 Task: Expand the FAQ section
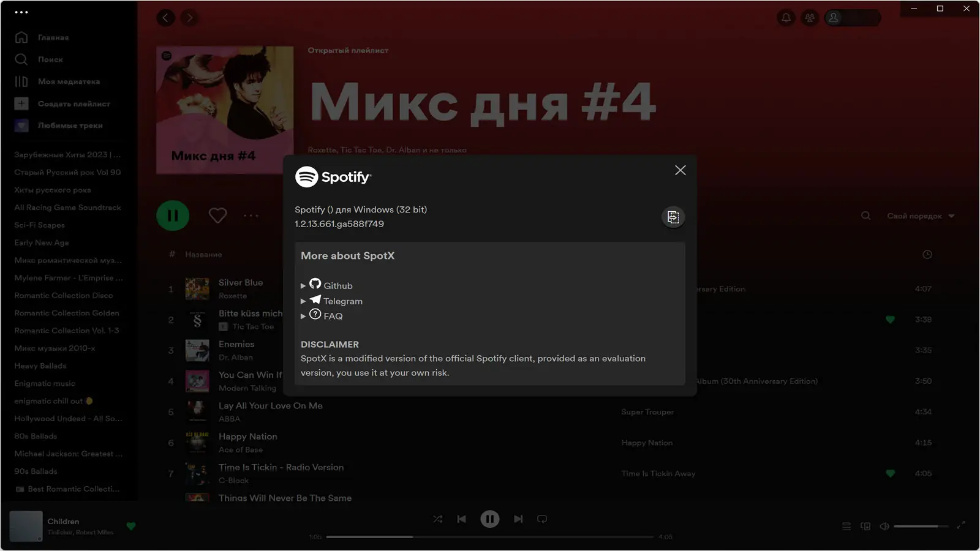coord(322,315)
